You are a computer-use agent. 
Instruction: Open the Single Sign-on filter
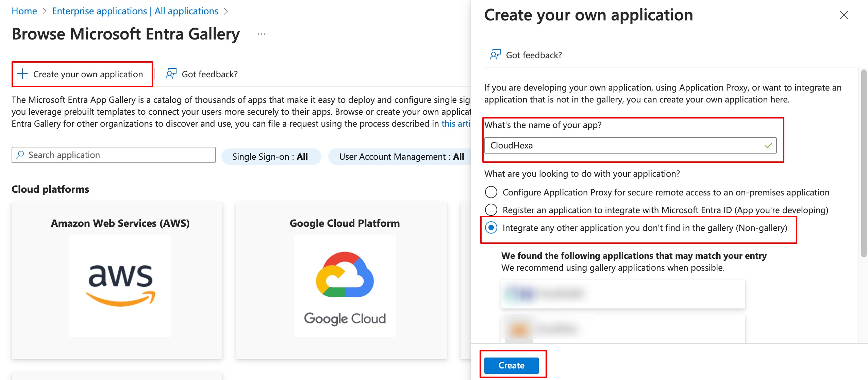pyautogui.click(x=270, y=157)
